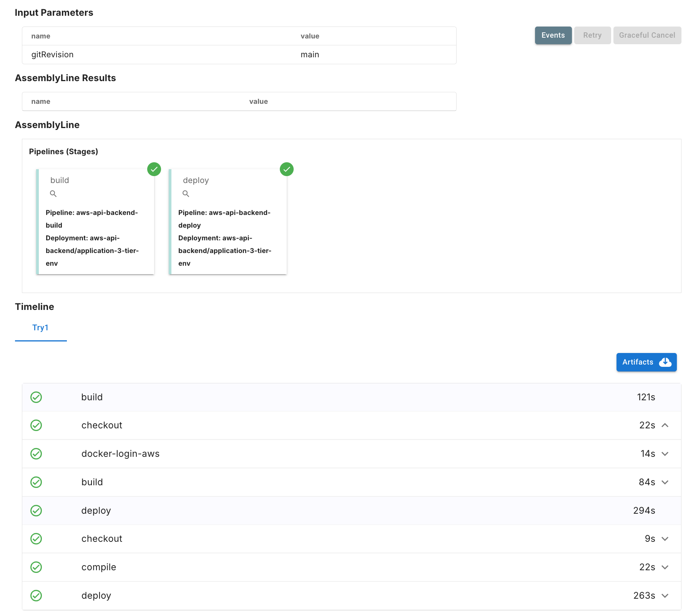Click success status icon of 294s deploy row
688x616 pixels.
point(36,511)
